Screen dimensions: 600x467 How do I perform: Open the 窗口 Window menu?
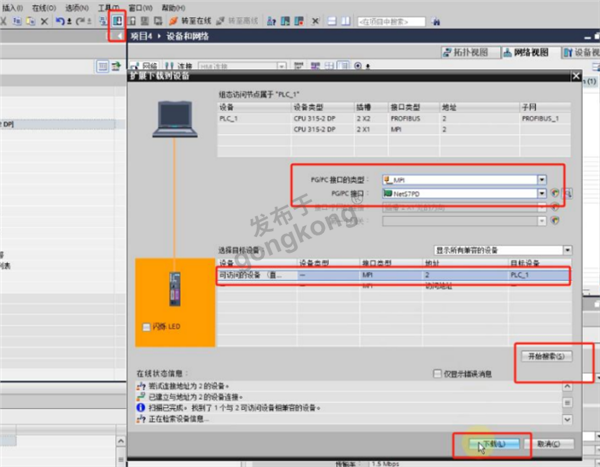click(x=140, y=8)
